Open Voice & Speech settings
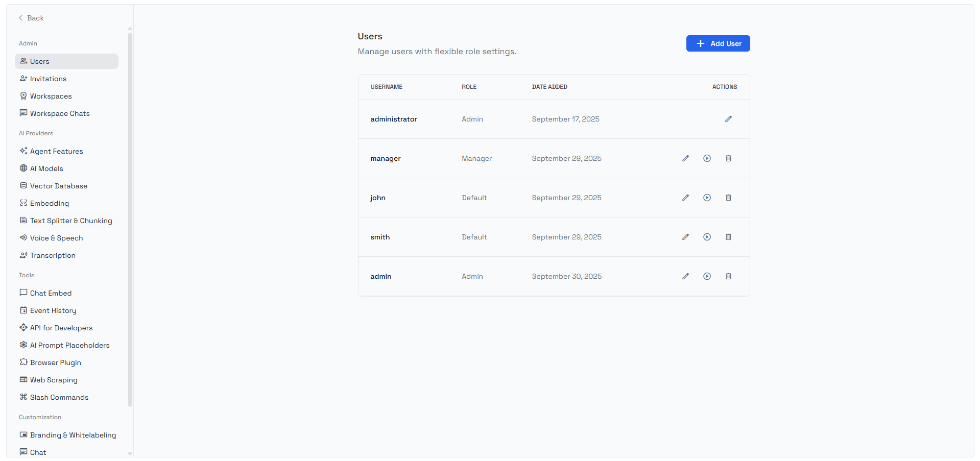Viewport: 980px width, 461px height. (x=56, y=238)
